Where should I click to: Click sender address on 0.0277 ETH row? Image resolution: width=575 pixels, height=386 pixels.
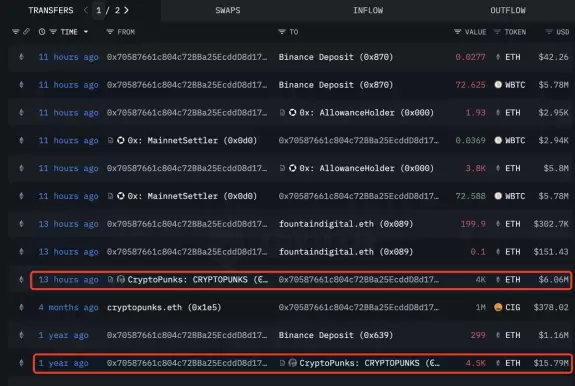pos(187,57)
